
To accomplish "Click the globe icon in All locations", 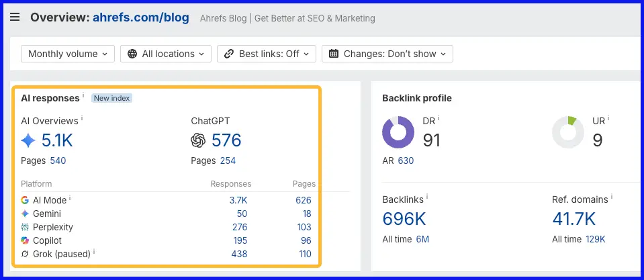I will pos(132,54).
